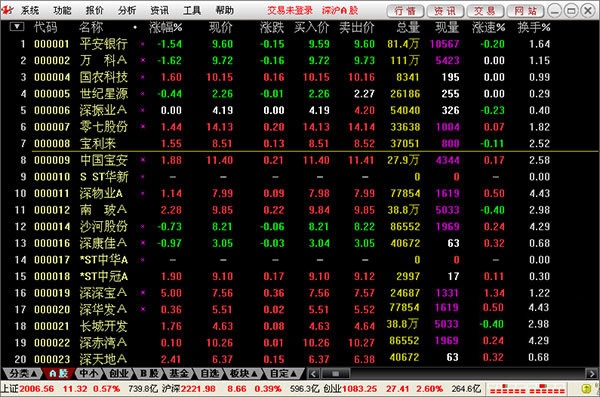
Task: Select stock row 万科A
Action: [x=300, y=60]
